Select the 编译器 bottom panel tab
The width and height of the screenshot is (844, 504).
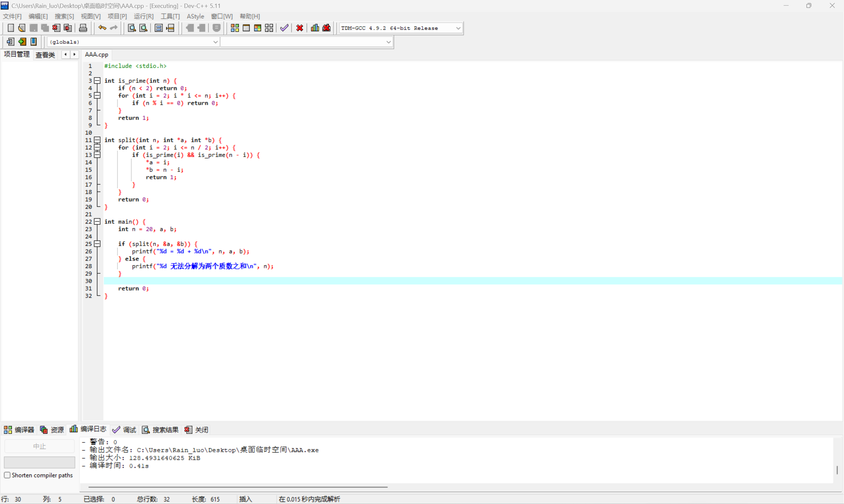tap(19, 430)
